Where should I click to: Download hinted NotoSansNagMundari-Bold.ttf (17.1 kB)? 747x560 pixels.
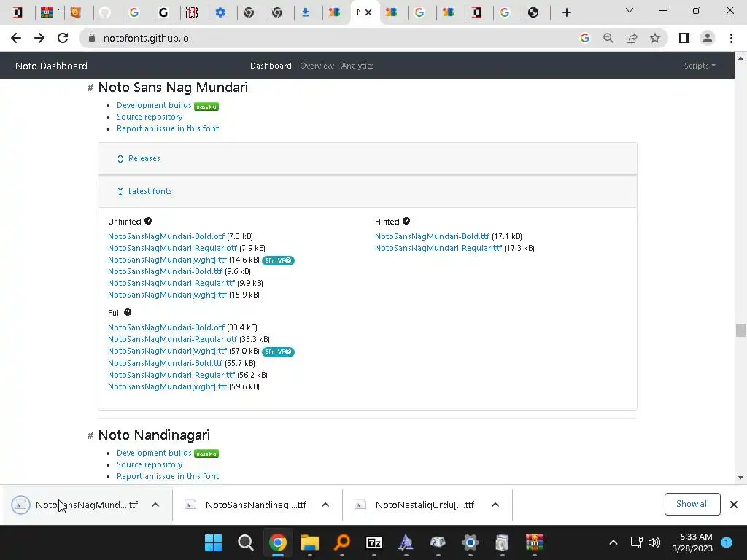[x=432, y=236]
